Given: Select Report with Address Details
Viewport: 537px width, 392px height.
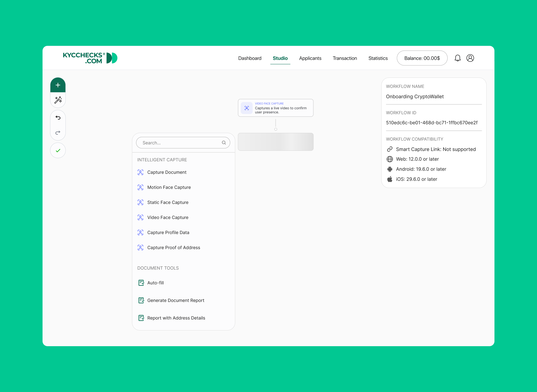Looking at the screenshot, I should (x=176, y=318).
